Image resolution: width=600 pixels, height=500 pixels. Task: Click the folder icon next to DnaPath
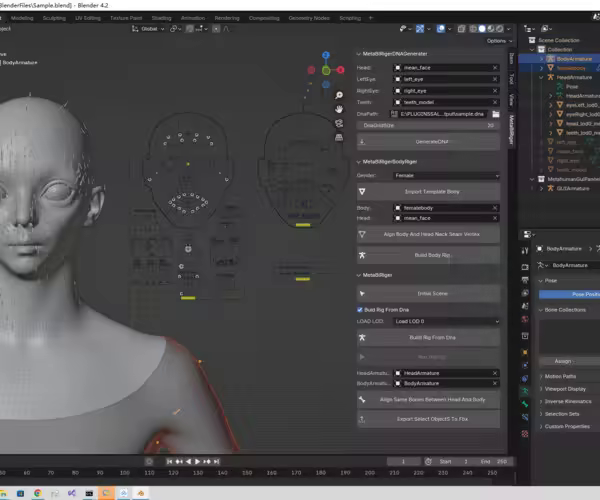click(495, 115)
